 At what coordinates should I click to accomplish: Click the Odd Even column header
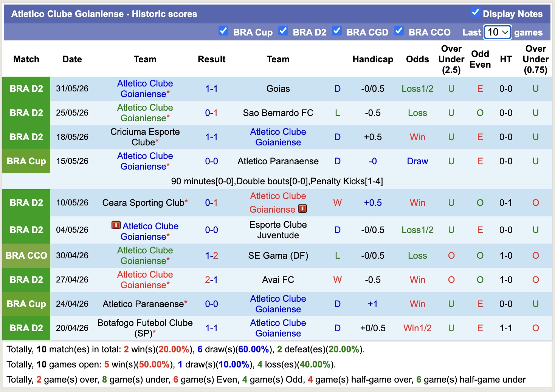coord(480,59)
